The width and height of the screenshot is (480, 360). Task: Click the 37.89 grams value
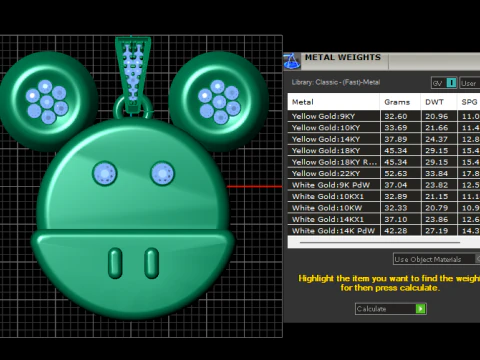pos(396,139)
